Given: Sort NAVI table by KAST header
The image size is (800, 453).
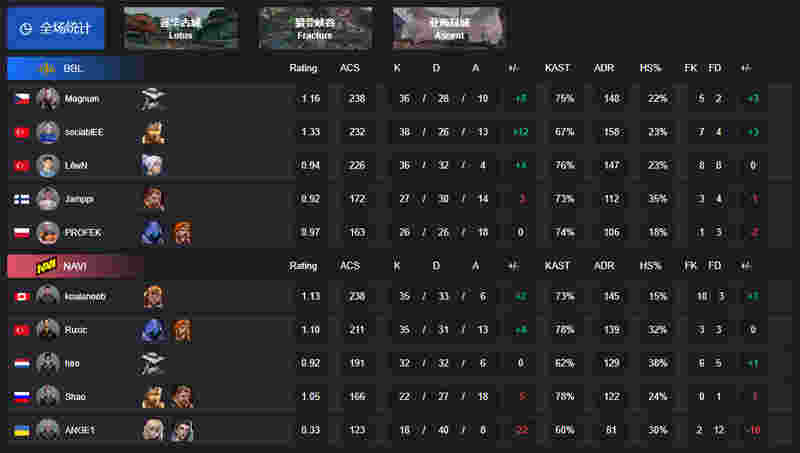Looking at the screenshot, I should (x=557, y=266).
